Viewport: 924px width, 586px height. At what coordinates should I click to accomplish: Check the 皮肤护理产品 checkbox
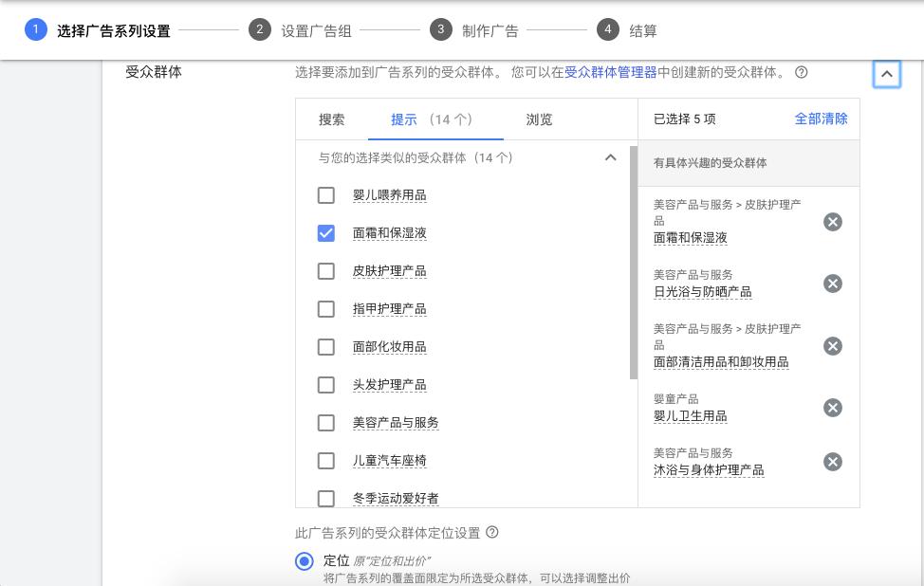tap(326, 271)
